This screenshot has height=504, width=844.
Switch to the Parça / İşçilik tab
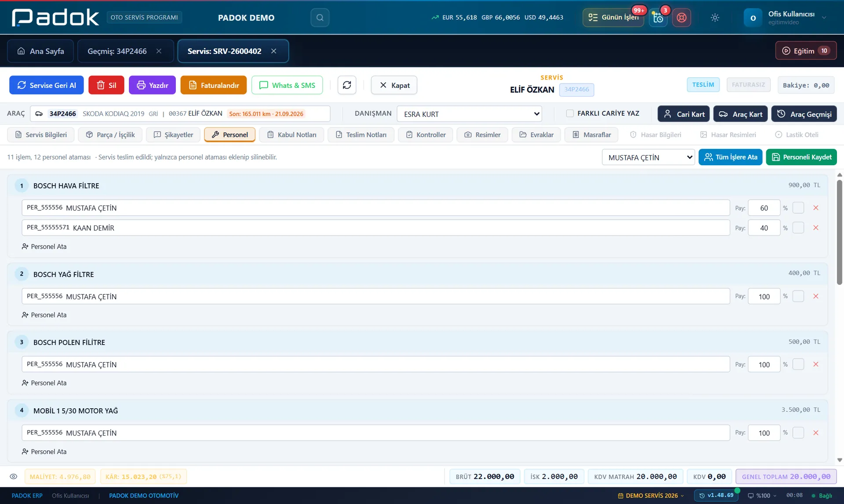[110, 135]
